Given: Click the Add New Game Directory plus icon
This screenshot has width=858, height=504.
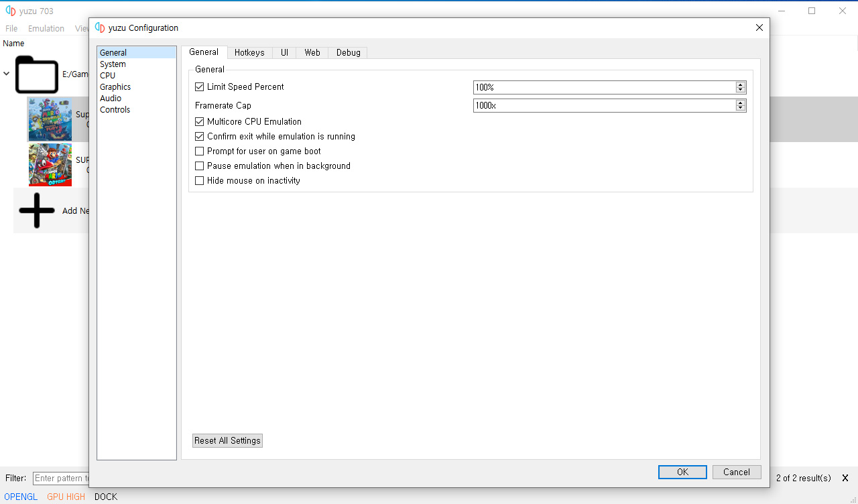Looking at the screenshot, I should [36, 210].
